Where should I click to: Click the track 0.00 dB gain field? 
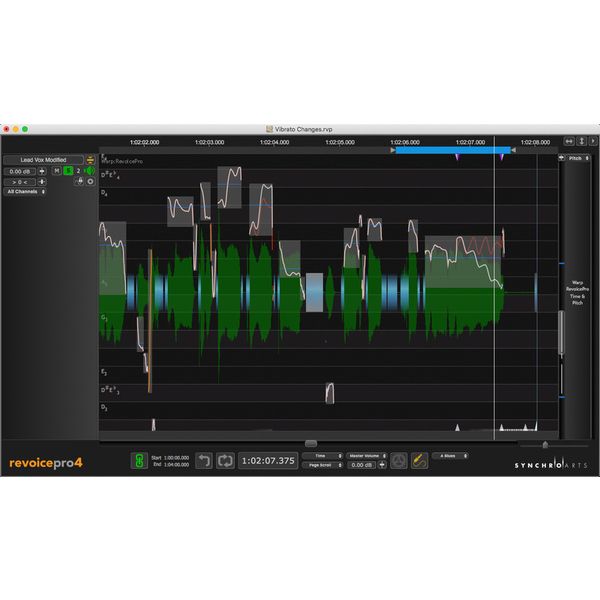click(20, 171)
